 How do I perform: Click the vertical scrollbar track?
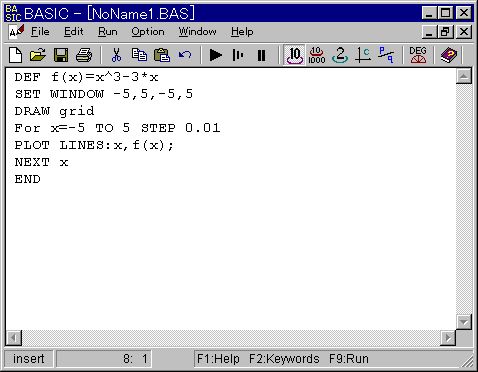pos(464,199)
